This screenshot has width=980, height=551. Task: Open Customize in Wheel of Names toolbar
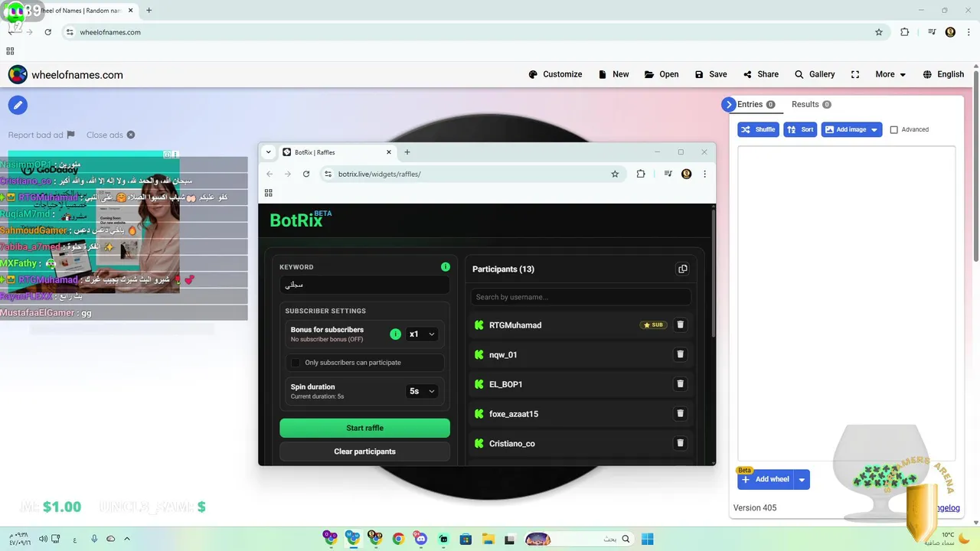555,74
